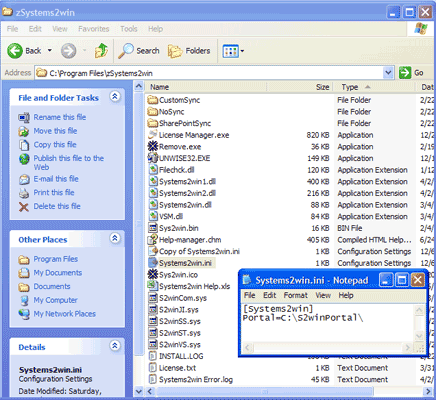Click the Forward arrow button
The width and height of the screenshot is (436, 400).
[x=68, y=51]
